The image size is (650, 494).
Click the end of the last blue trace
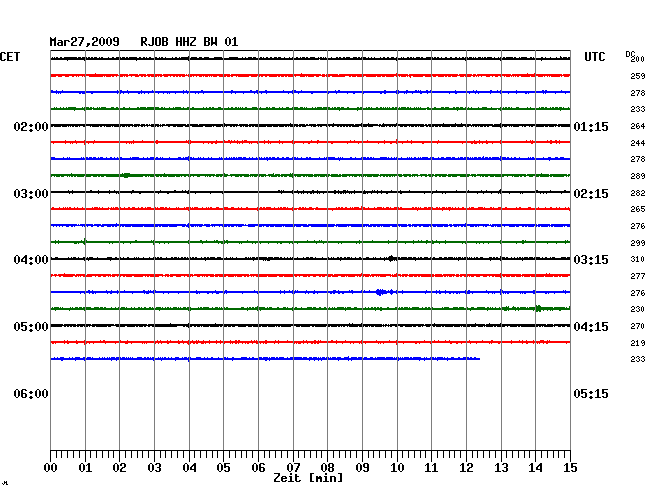479,359
